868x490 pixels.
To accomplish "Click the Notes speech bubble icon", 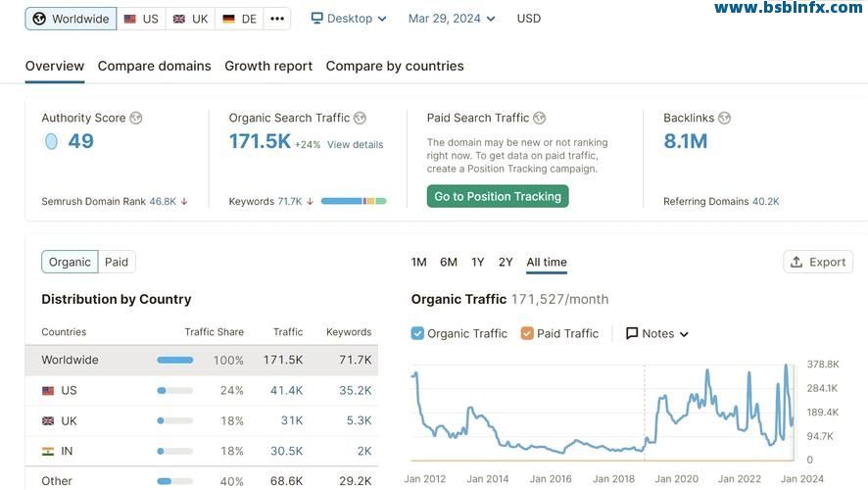I will [632, 333].
